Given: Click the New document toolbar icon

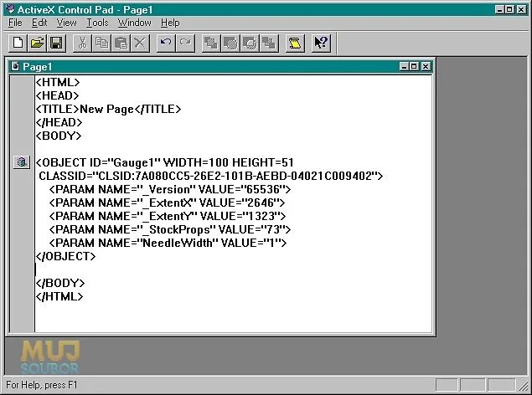Looking at the screenshot, I should (x=18, y=43).
